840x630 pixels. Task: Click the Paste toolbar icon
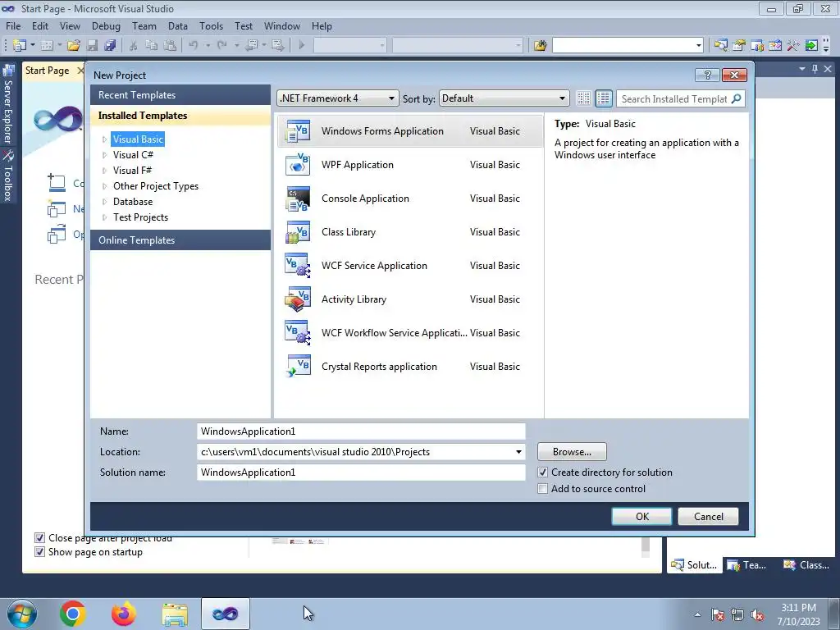[170, 46]
